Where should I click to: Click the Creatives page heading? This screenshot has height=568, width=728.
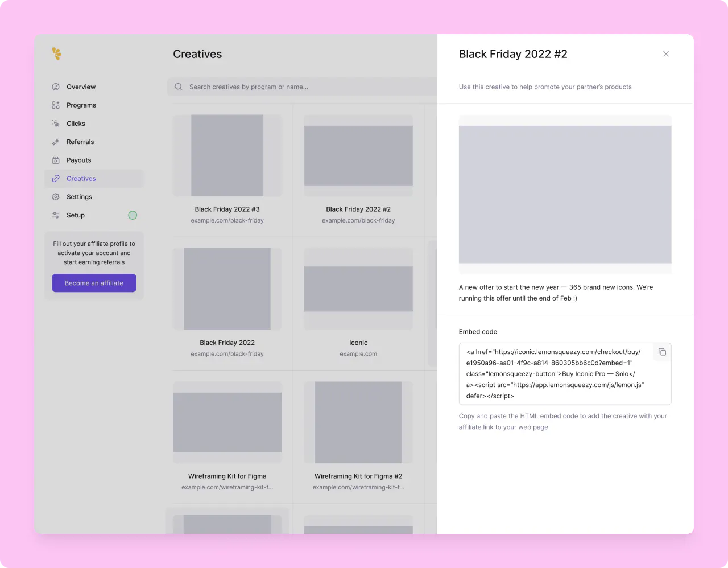(x=197, y=54)
